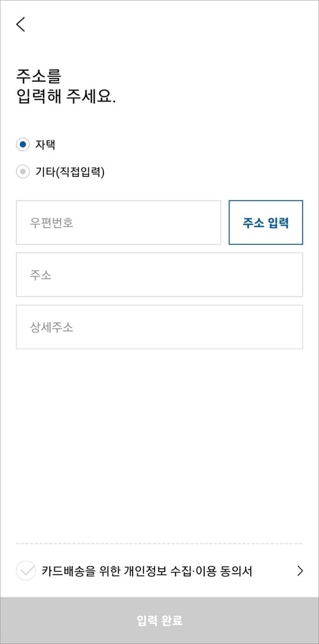This screenshot has width=319, height=644.
Task: Click the 자택 label text
Action: pyautogui.click(x=45, y=145)
